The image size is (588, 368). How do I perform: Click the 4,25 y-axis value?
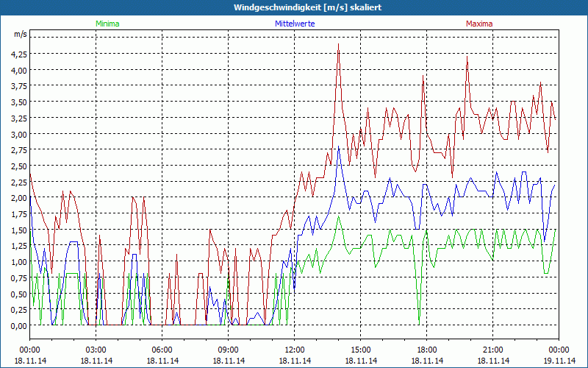[x=19, y=54]
